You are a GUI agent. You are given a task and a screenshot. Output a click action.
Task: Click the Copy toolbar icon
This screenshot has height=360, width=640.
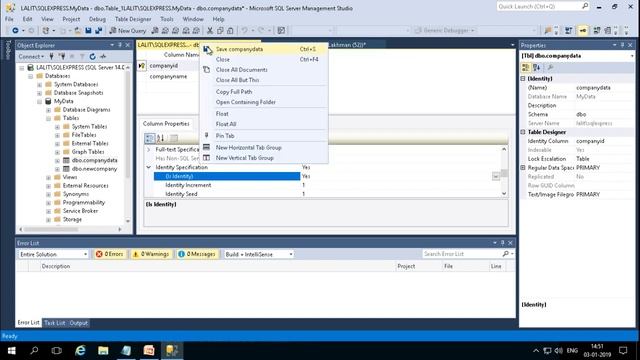click(220, 31)
